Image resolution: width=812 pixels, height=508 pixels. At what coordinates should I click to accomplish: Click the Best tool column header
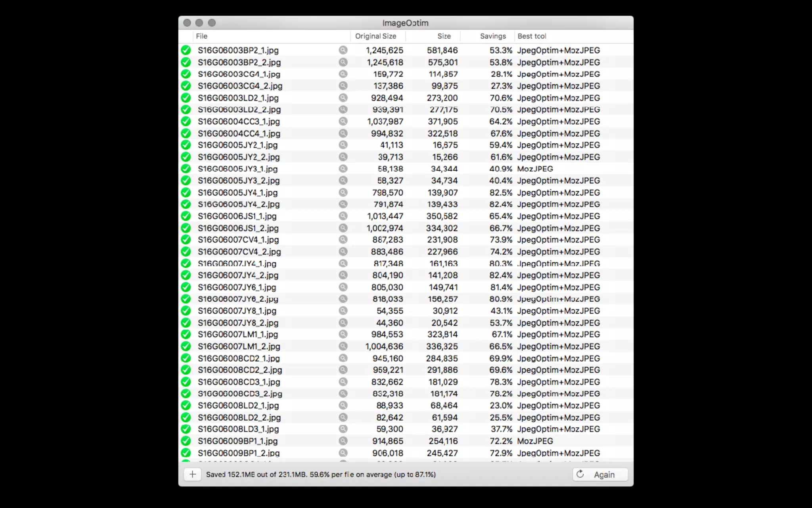(x=532, y=36)
